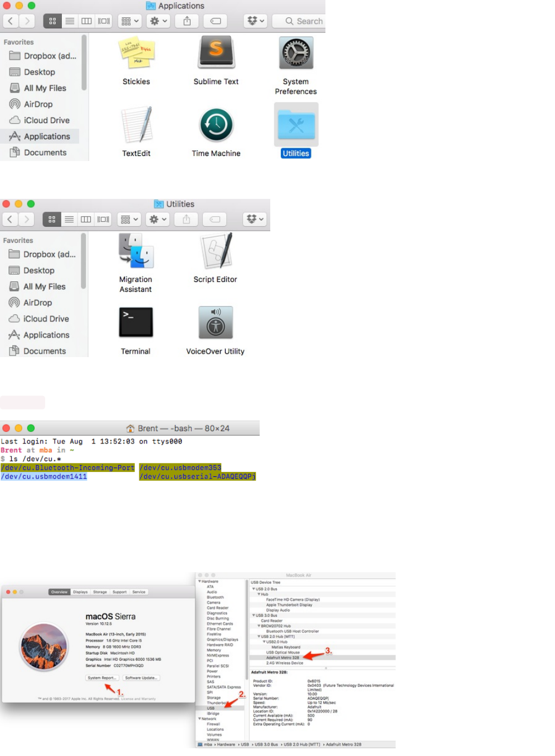Image resolution: width=555 pixels, height=756 pixels.
Task: Click Edit Tags button in Utilities toolbar
Action: coord(215,220)
